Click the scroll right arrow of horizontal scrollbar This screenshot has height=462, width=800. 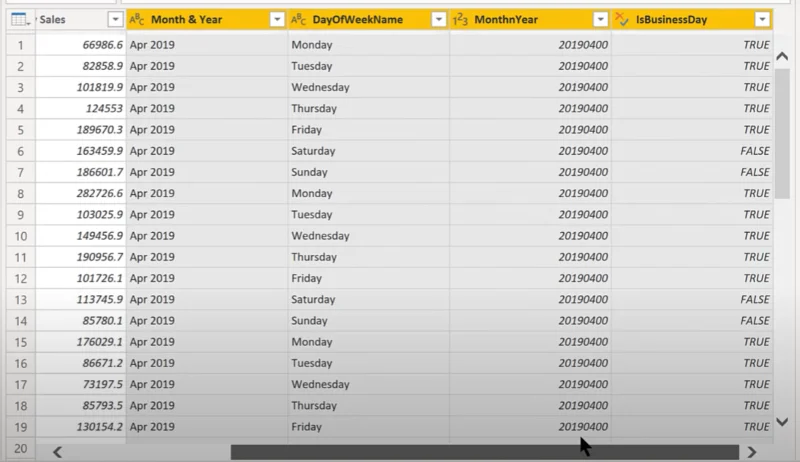point(752,452)
